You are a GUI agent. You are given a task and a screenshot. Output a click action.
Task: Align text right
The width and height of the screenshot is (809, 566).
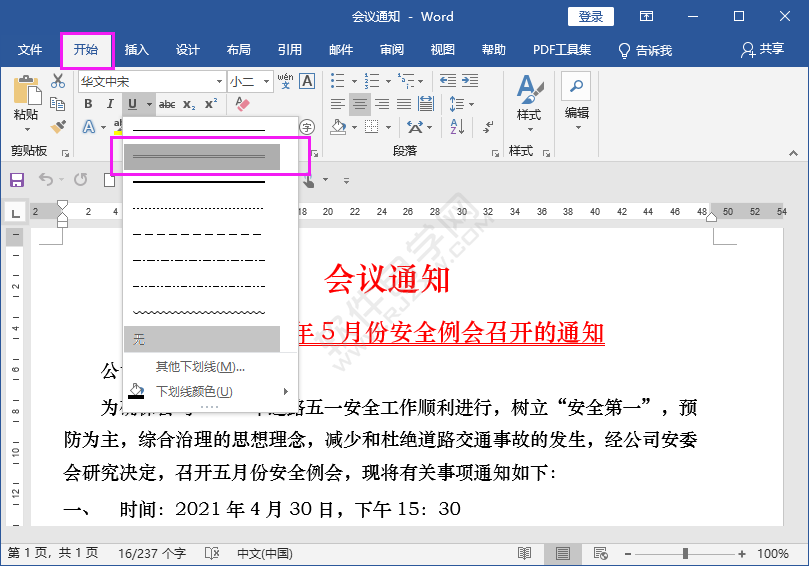(x=382, y=104)
